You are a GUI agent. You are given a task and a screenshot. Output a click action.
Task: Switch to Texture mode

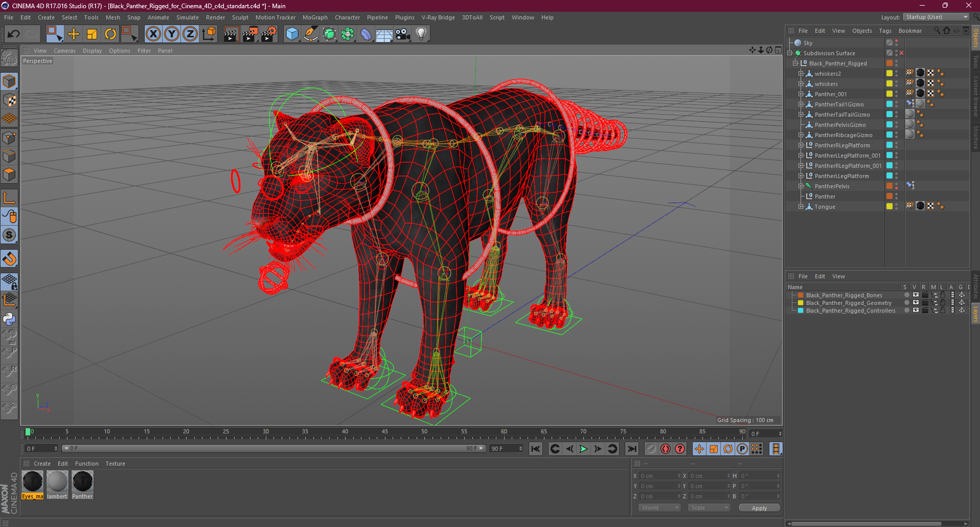10,100
